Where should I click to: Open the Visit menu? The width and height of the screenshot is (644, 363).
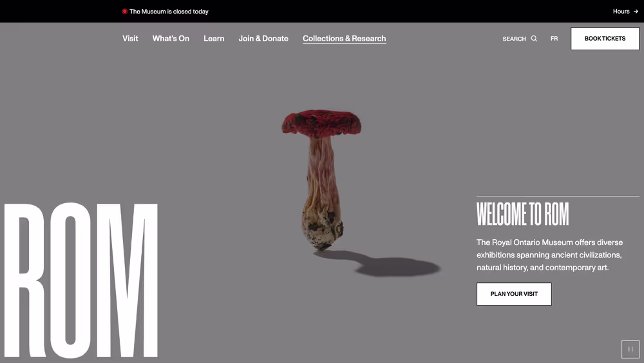tap(130, 39)
